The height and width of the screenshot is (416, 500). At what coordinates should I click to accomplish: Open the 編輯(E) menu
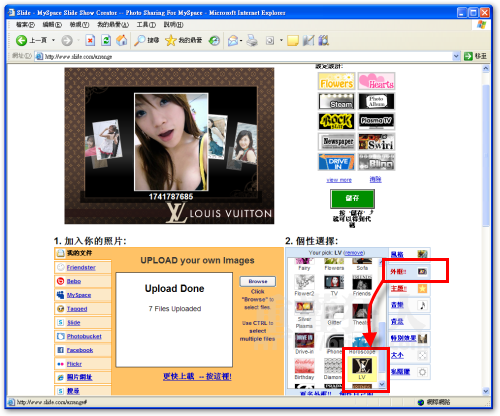pos(52,25)
